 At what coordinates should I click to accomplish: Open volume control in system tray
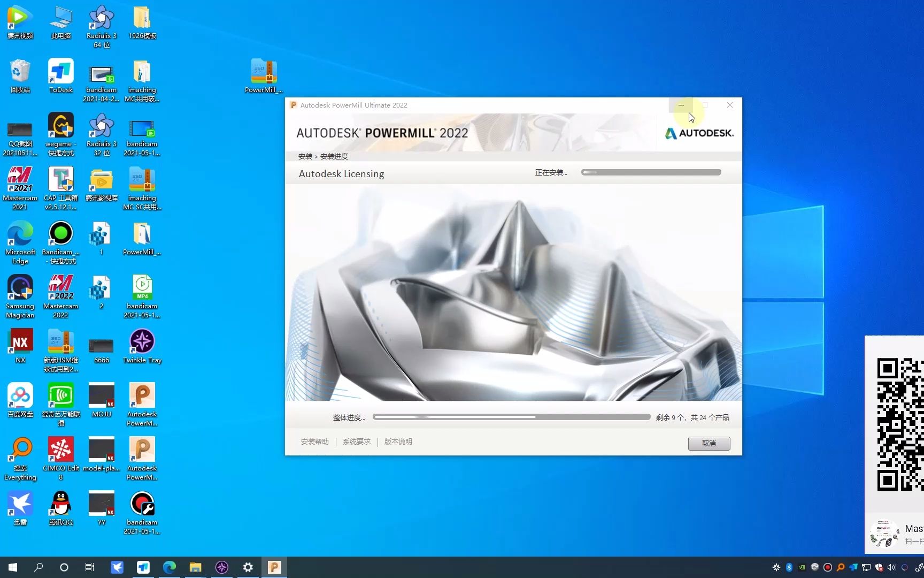coord(891,567)
